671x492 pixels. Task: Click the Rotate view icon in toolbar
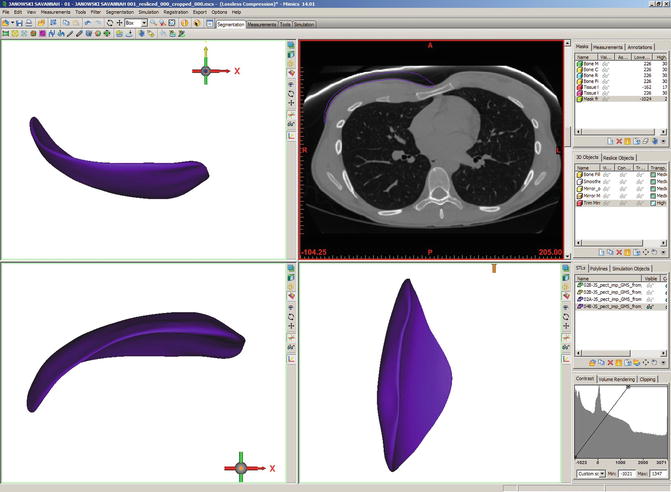pyautogui.click(x=109, y=22)
